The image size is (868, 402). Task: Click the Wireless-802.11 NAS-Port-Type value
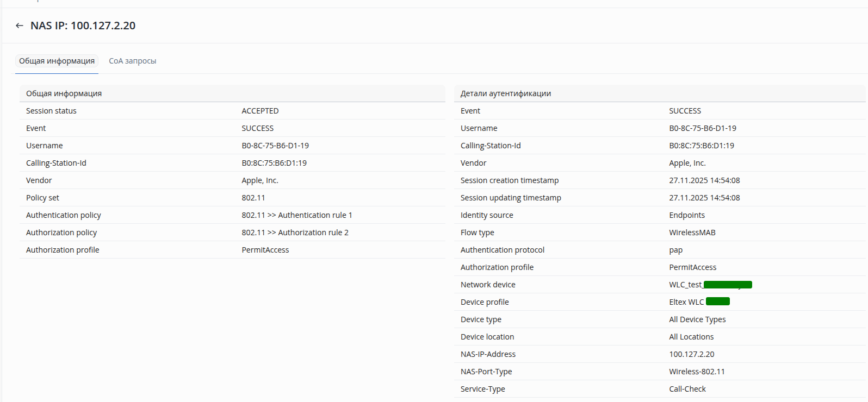pos(697,372)
